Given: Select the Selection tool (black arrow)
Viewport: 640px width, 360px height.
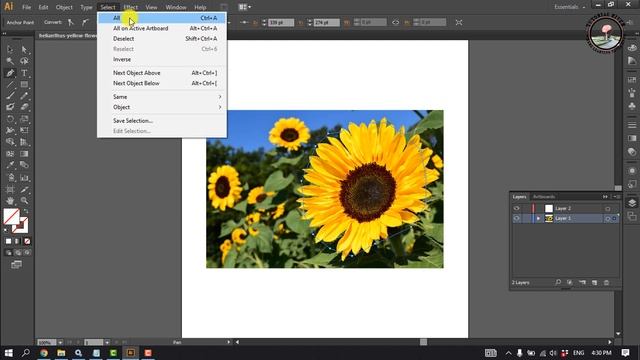Looking at the screenshot, I should coord(10,49).
